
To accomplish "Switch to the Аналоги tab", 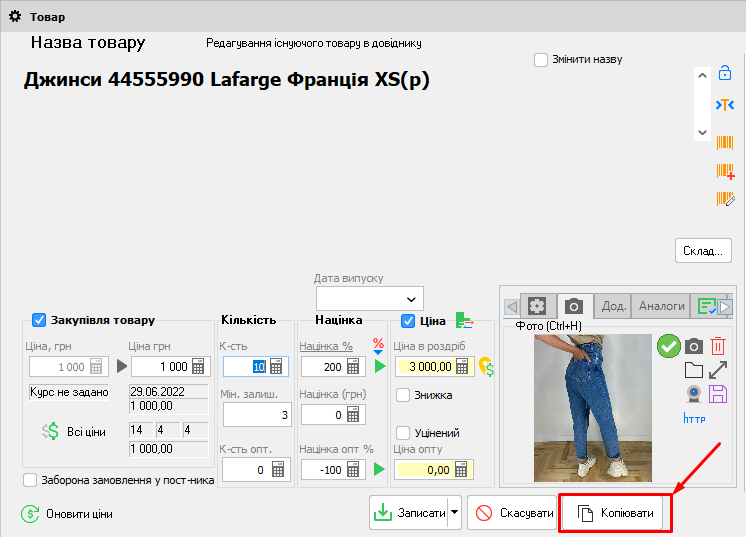I will point(662,306).
